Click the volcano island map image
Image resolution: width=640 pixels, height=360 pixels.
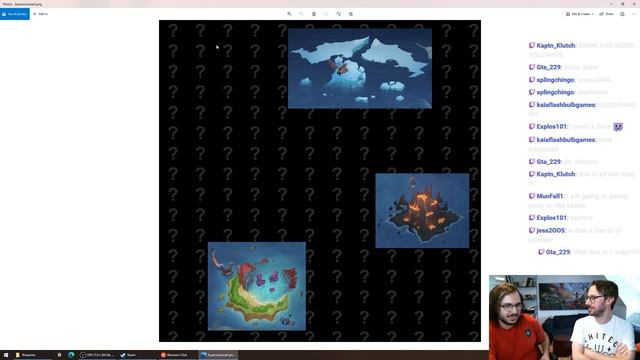(422, 210)
